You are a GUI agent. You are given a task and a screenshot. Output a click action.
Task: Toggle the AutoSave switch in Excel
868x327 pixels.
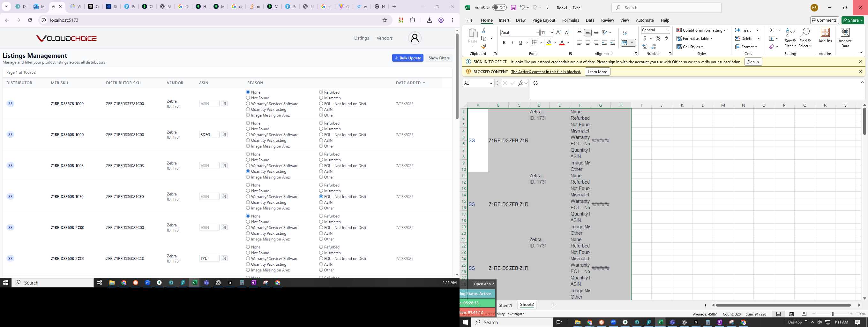[499, 7]
